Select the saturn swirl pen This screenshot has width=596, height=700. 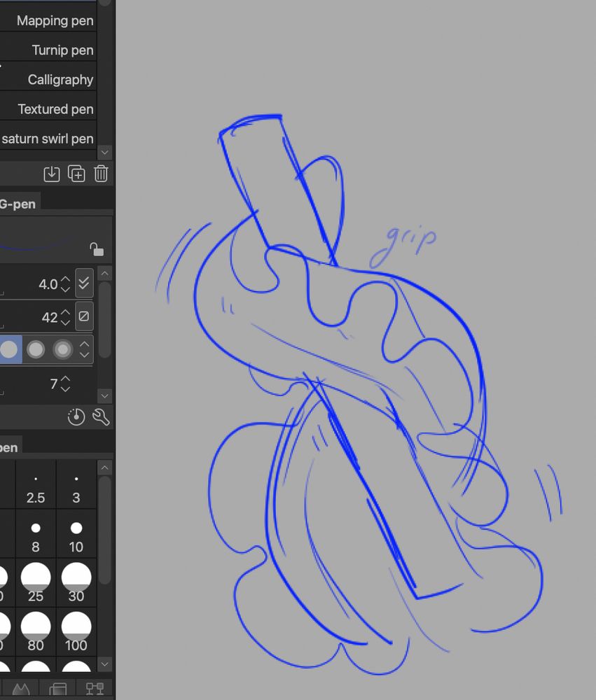(48, 139)
